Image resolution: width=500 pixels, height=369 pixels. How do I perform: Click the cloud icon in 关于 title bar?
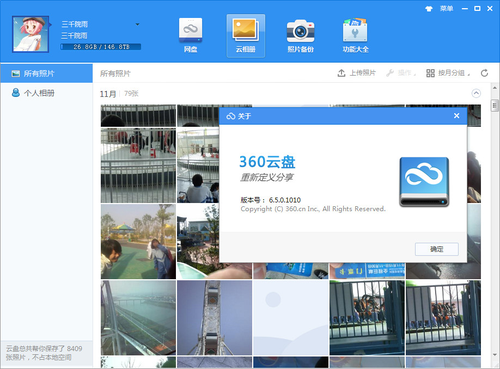[x=231, y=116]
